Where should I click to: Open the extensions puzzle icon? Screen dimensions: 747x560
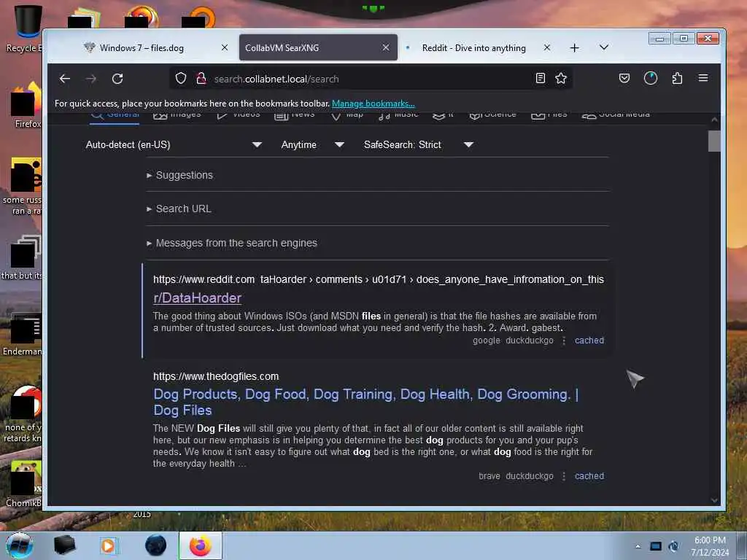[677, 78]
